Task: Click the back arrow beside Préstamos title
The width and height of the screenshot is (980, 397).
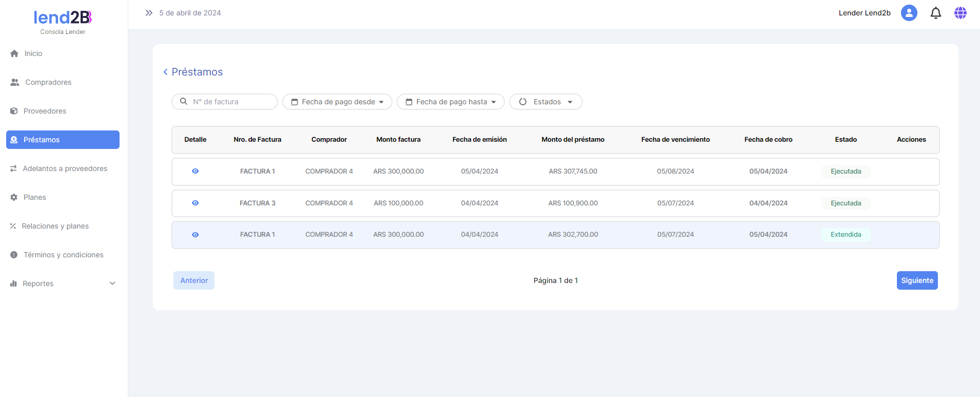Action: click(165, 72)
